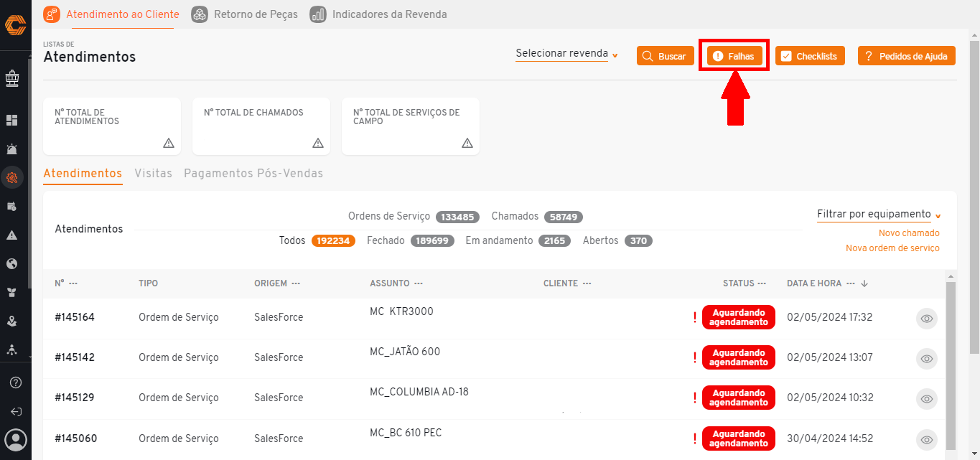
Task: Filter by Chamados 58749
Action: click(x=537, y=217)
